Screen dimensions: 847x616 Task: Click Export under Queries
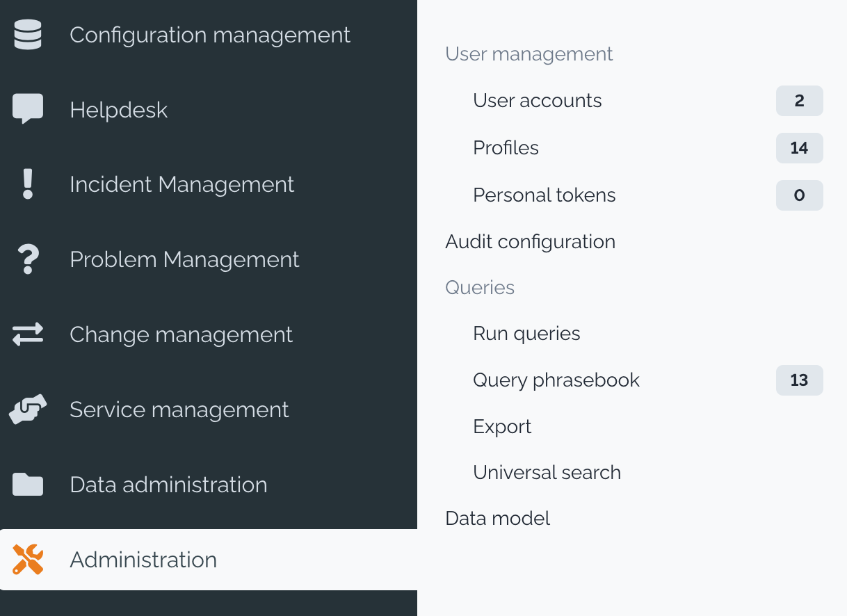[502, 426]
